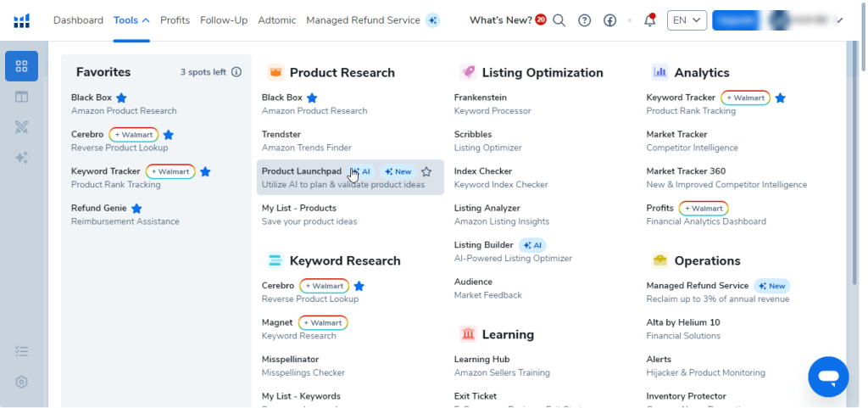Toggle Cerebro star under Keyword Research

pos(359,286)
